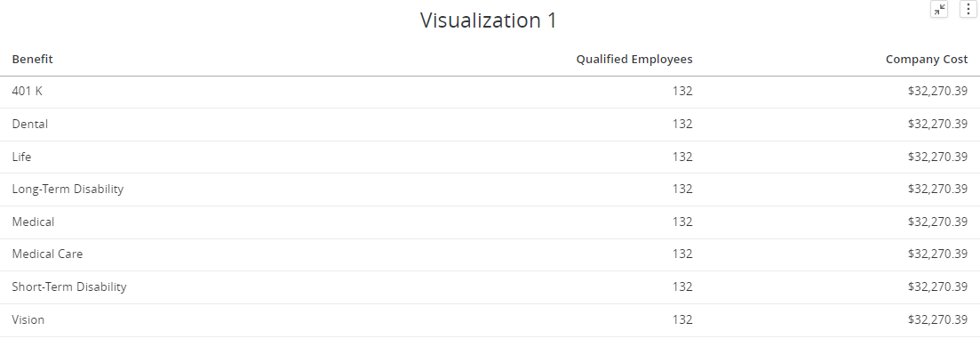
Task: Collapse the visualization with the minimize arrows icon
Action: [939, 9]
